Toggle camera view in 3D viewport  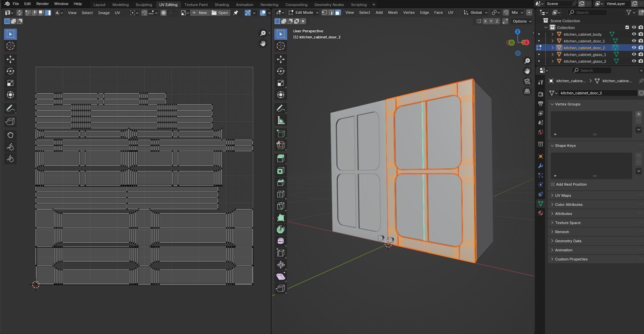[527, 81]
